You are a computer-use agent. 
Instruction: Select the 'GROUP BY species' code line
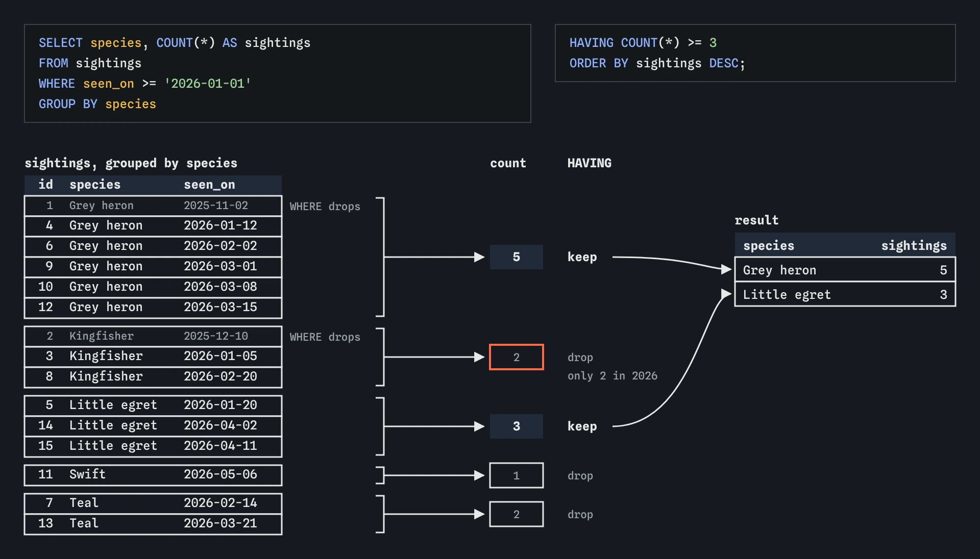97,104
